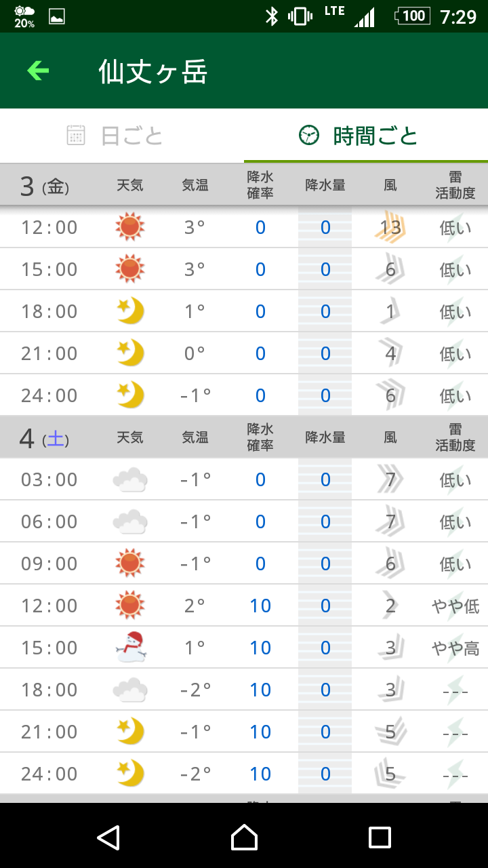Tap the やや高 thunder level at 15:00

point(455,648)
